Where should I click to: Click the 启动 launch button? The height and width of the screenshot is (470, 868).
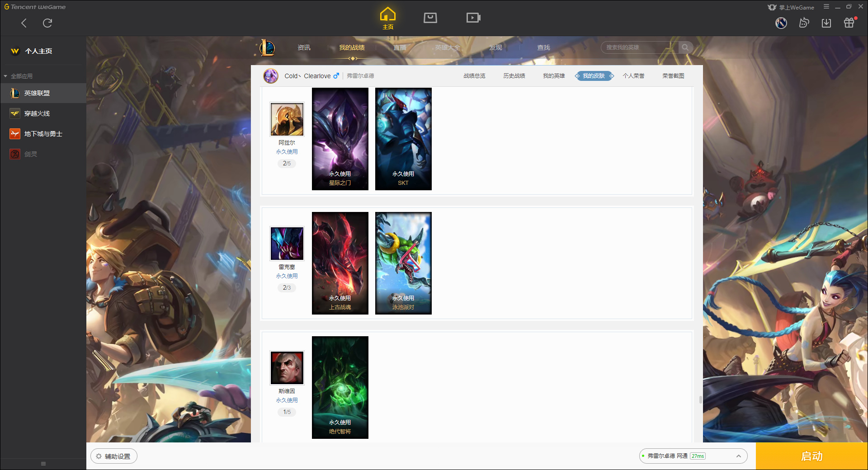tap(811, 456)
